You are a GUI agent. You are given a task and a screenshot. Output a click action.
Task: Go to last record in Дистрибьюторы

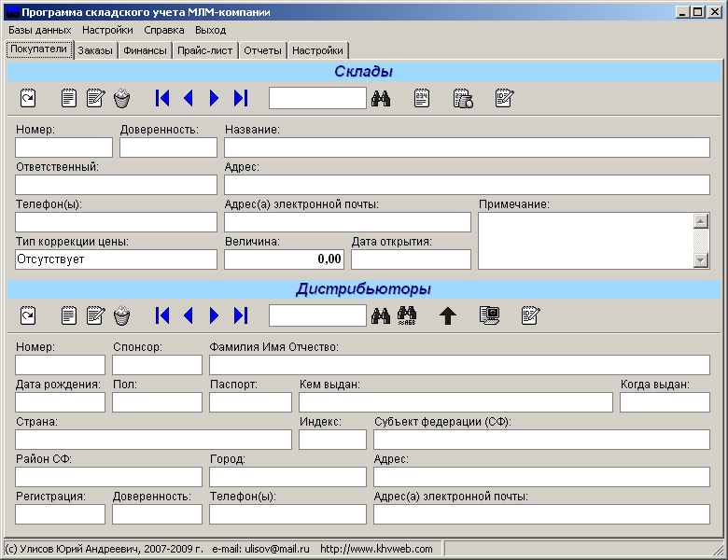point(241,315)
